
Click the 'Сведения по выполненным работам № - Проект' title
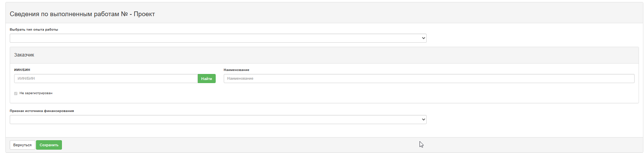pyautogui.click(x=82, y=14)
